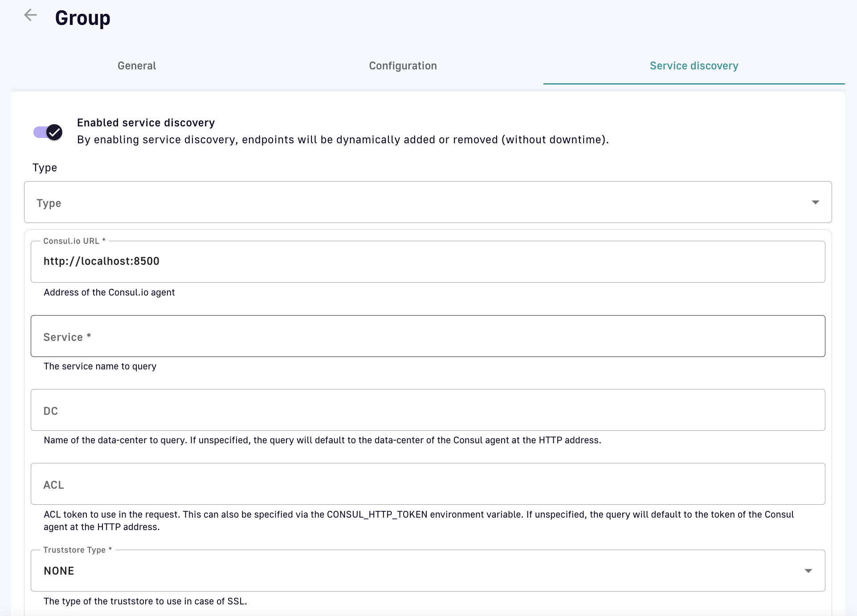Select the Service discovery tab
The width and height of the screenshot is (857, 616).
click(x=694, y=66)
